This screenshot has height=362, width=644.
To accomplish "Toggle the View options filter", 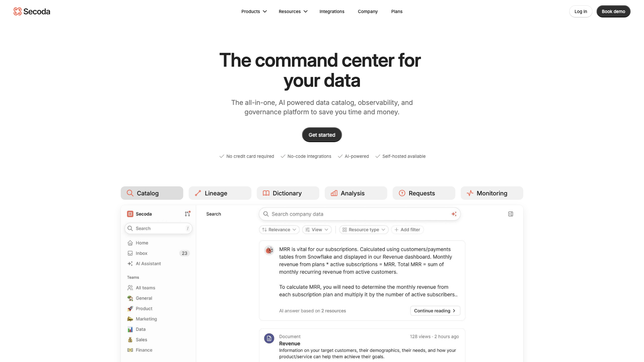I will tap(317, 229).
